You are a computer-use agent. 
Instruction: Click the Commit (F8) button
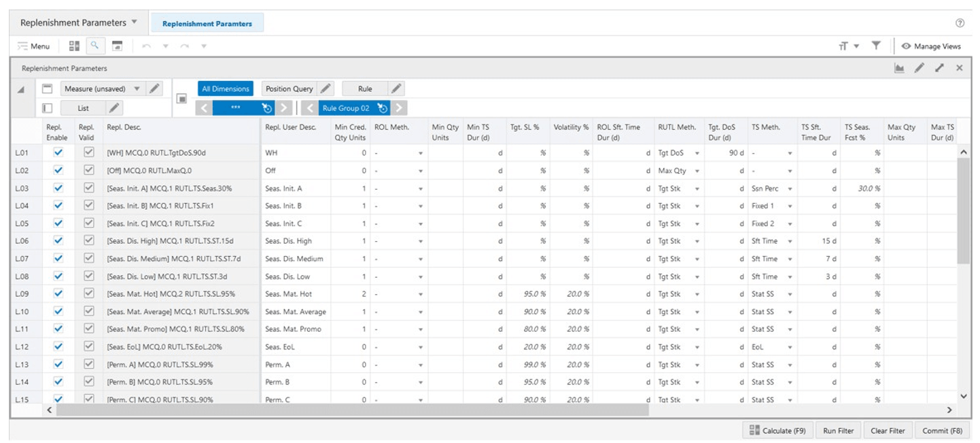coord(942,430)
